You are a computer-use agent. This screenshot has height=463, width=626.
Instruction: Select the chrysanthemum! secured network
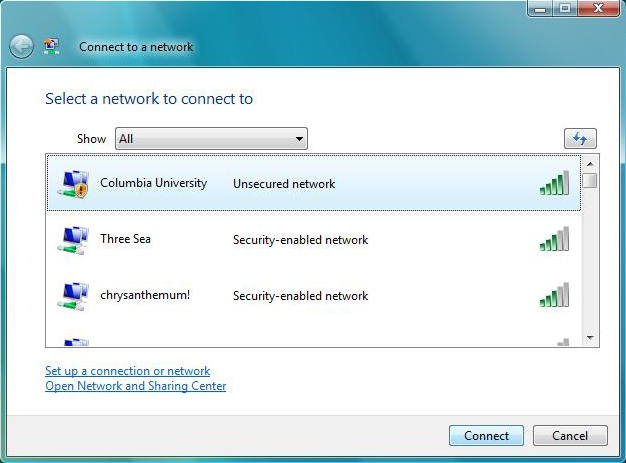314,295
